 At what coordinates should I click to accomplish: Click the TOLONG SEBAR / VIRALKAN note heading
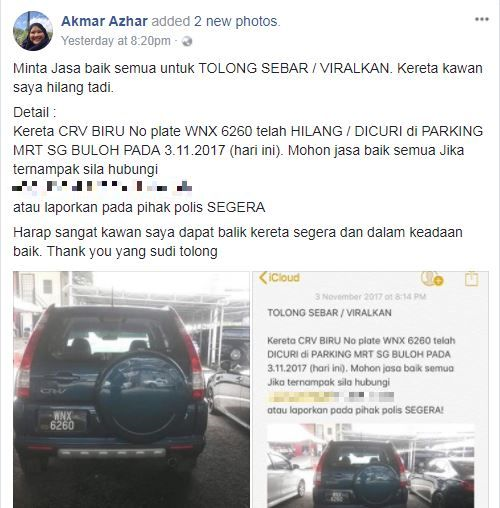329,313
